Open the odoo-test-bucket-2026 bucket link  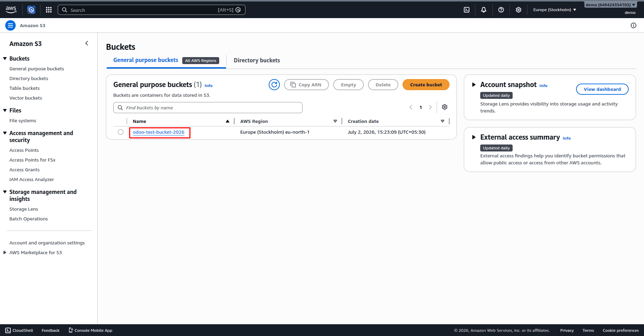click(159, 132)
